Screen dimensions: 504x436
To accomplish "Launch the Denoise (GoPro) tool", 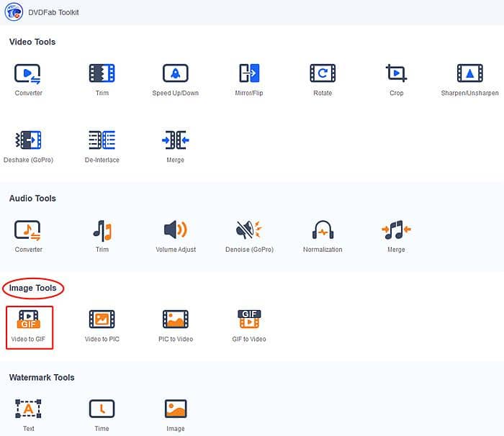I will coord(249,237).
